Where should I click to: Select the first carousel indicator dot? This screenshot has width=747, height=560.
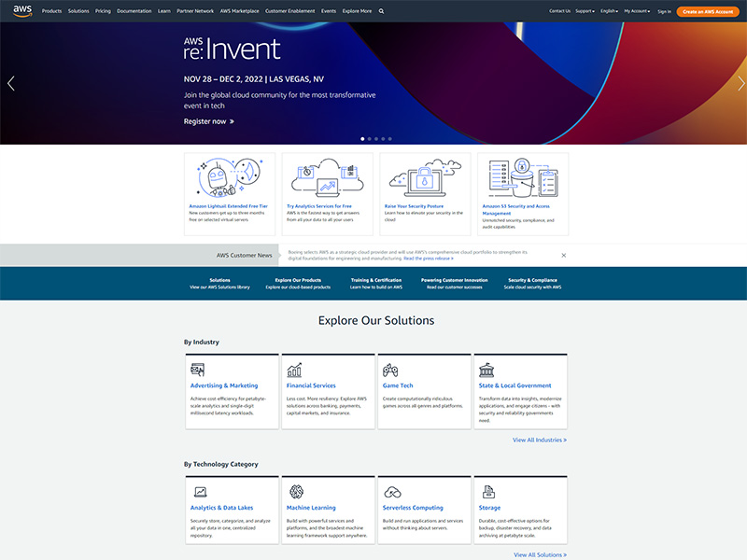pos(362,138)
